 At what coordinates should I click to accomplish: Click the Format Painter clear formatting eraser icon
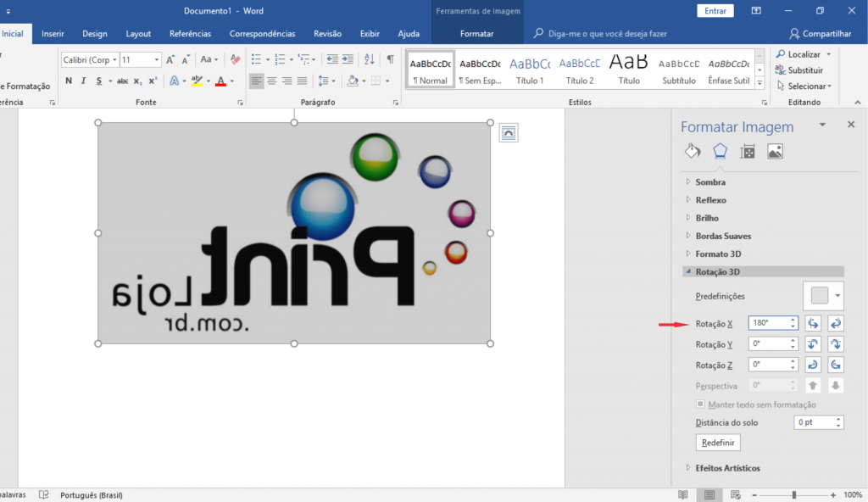(235, 59)
